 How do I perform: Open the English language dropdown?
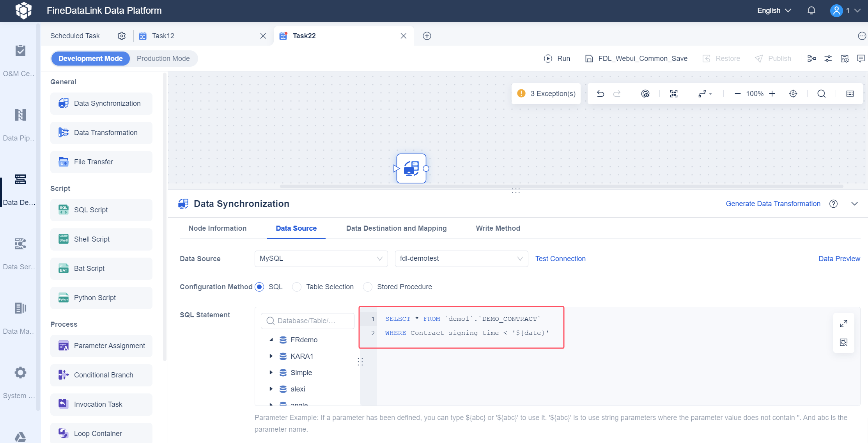[x=774, y=11]
